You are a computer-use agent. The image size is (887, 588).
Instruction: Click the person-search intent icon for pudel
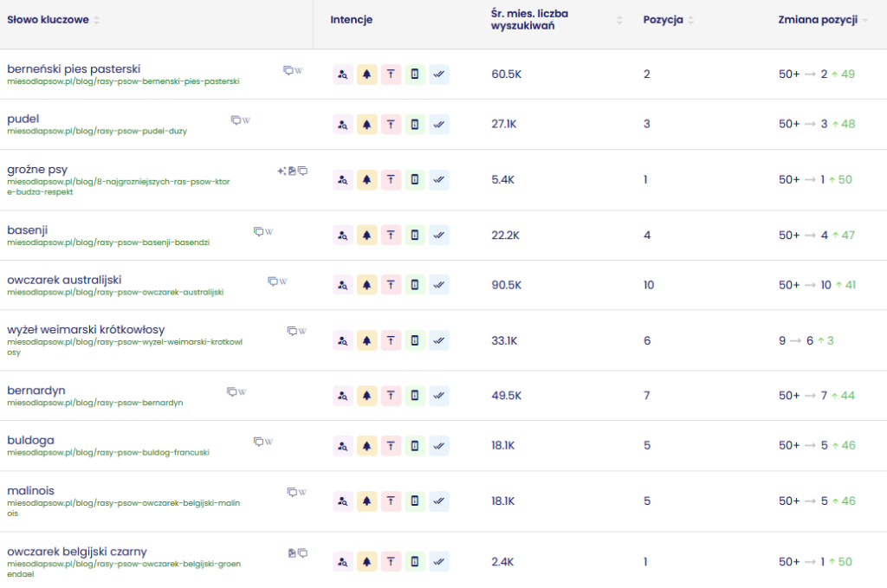342,125
